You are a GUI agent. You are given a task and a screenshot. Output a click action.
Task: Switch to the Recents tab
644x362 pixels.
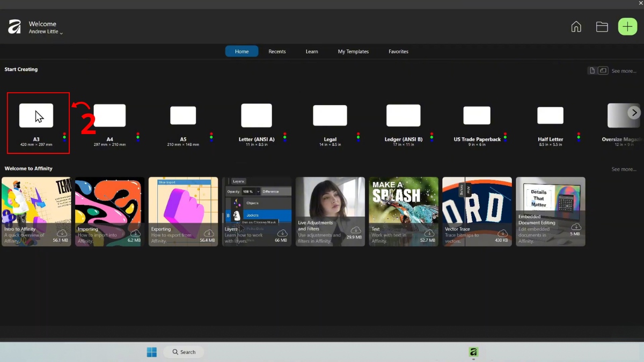tap(277, 51)
